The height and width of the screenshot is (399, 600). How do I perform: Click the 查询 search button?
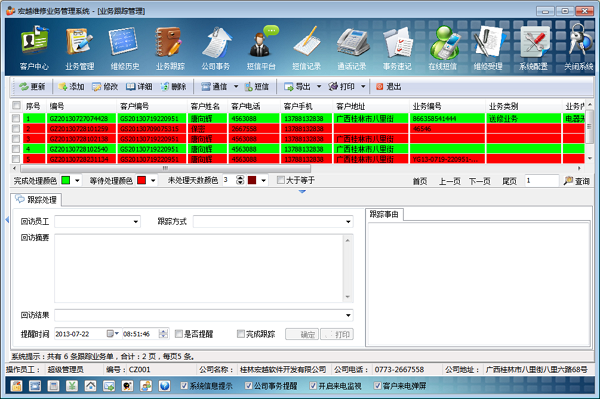[577, 181]
